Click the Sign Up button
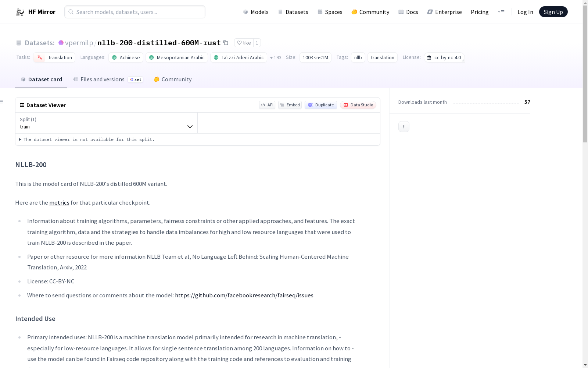 click(553, 12)
